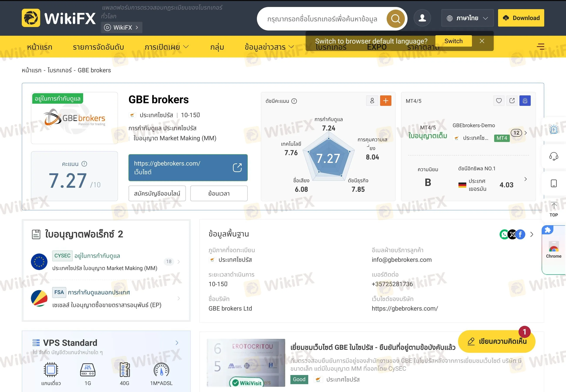Image resolution: width=566 pixels, height=392 pixels.
Task: Click สมัครบัญชีออนไลน์ open account button
Action: [157, 193]
